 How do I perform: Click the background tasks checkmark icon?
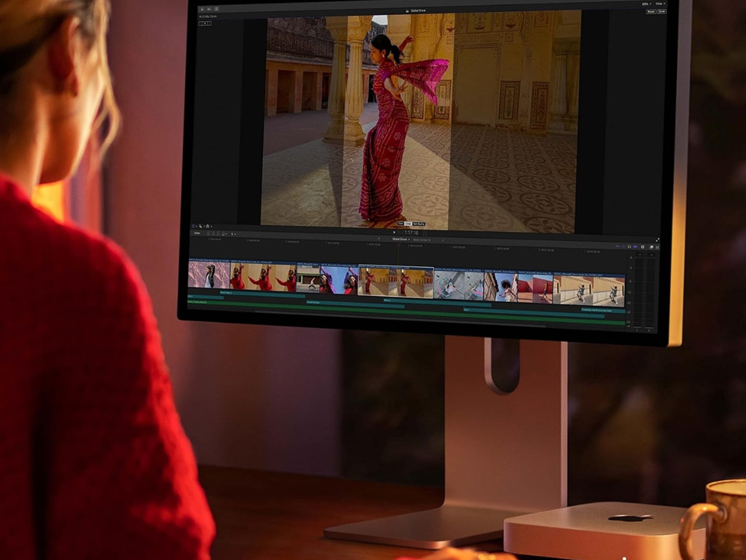pos(216,9)
